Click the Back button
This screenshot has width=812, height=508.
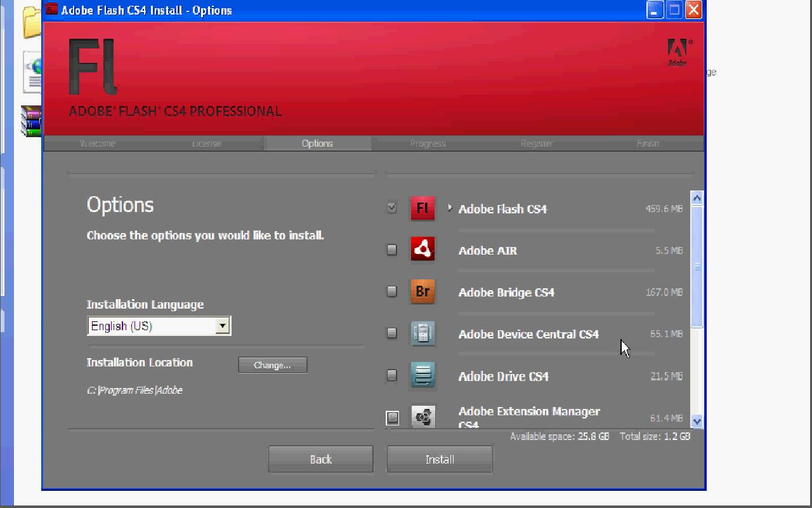[x=320, y=459]
